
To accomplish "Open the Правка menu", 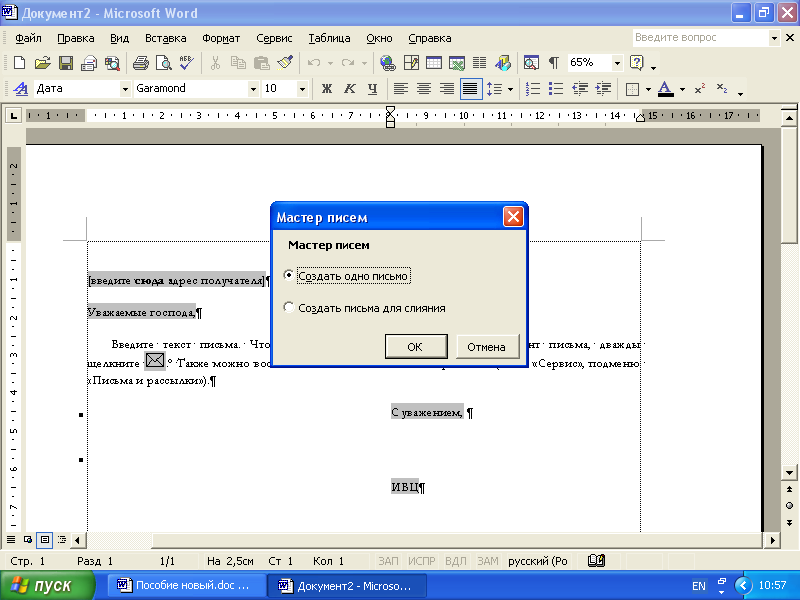I will (x=76, y=38).
